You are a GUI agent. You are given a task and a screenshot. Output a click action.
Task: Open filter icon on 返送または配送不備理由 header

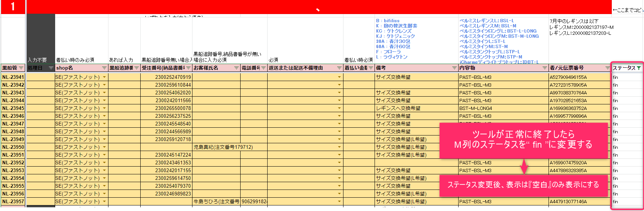click(x=339, y=68)
